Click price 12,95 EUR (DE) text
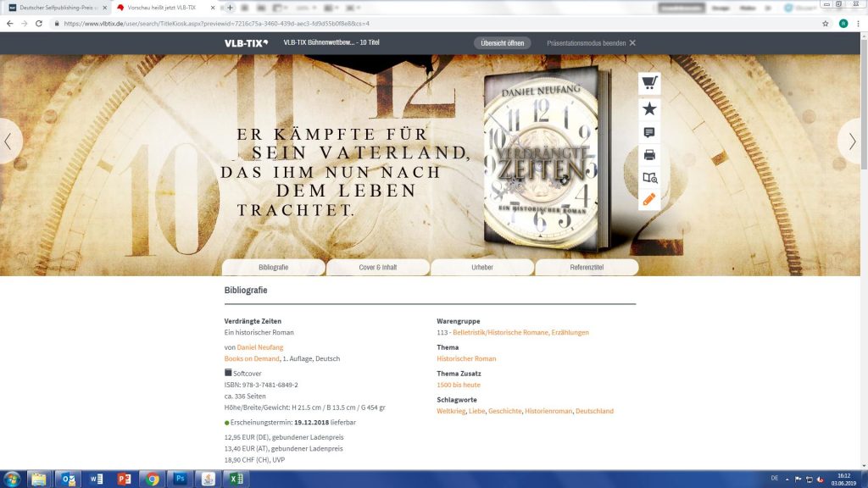The image size is (868, 488). (x=284, y=437)
